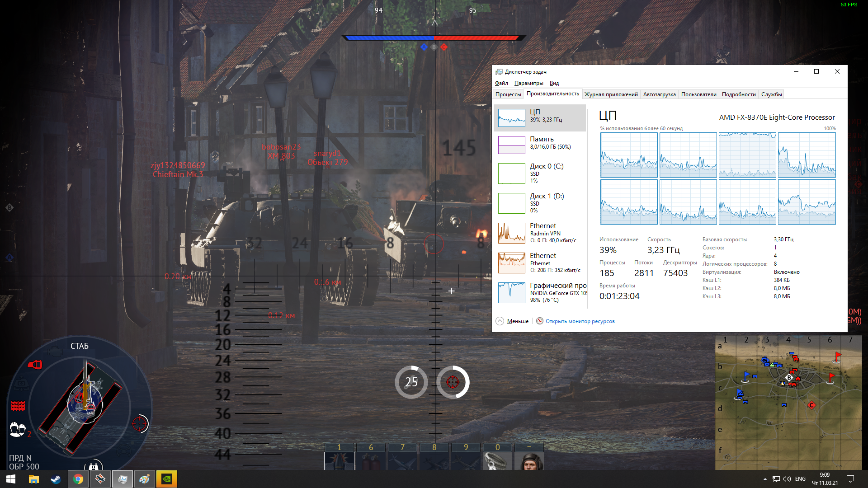Screen dimensions: 868x488
Task: Click capture point C red icon at top
Action: tap(444, 47)
